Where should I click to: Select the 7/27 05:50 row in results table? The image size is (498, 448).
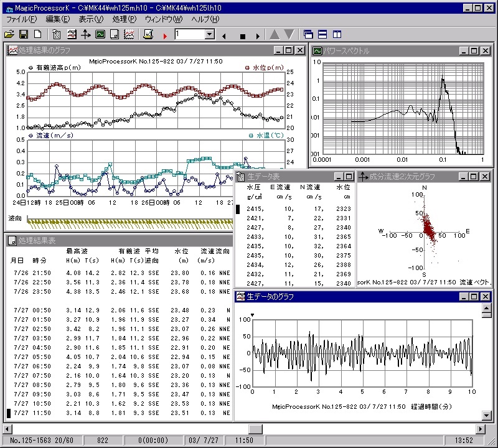coord(121,357)
